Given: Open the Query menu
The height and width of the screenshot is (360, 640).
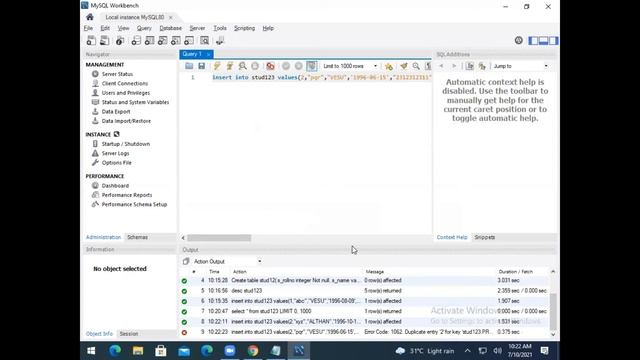Looking at the screenshot, I should pos(144,28).
